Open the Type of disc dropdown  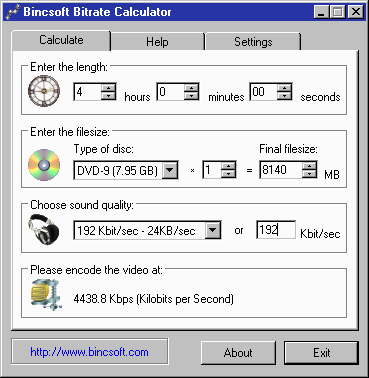coord(170,170)
